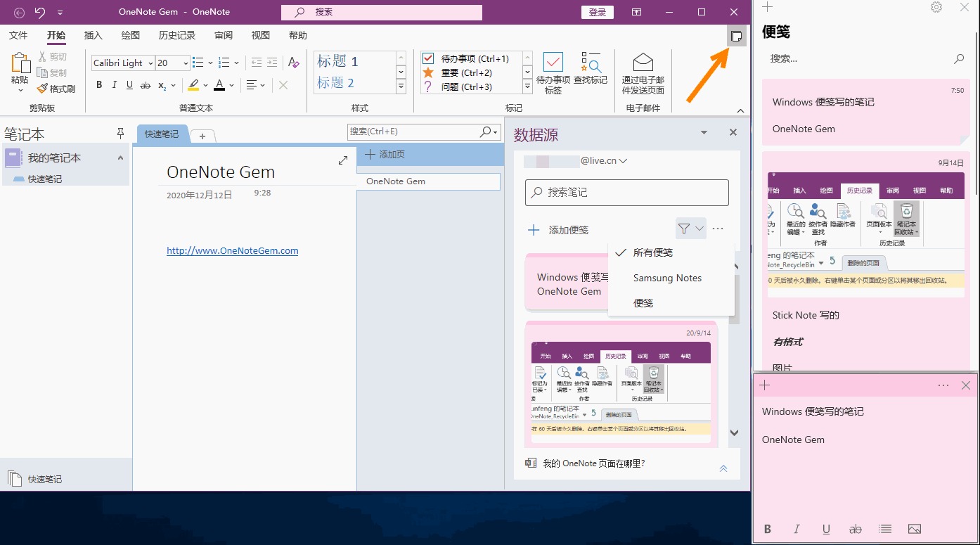The image size is (980, 545).
Task: Click 添加页 to add a page
Action: (x=385, y=155)
